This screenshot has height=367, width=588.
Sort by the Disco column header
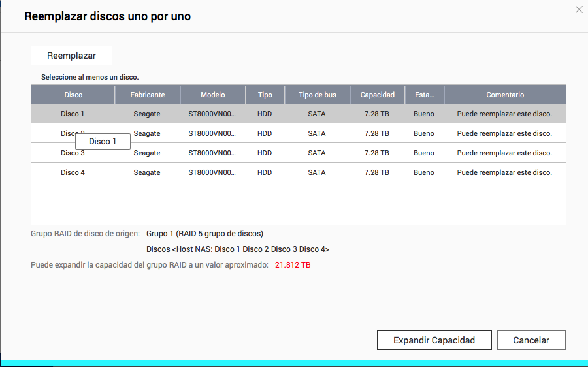[73, 95]
